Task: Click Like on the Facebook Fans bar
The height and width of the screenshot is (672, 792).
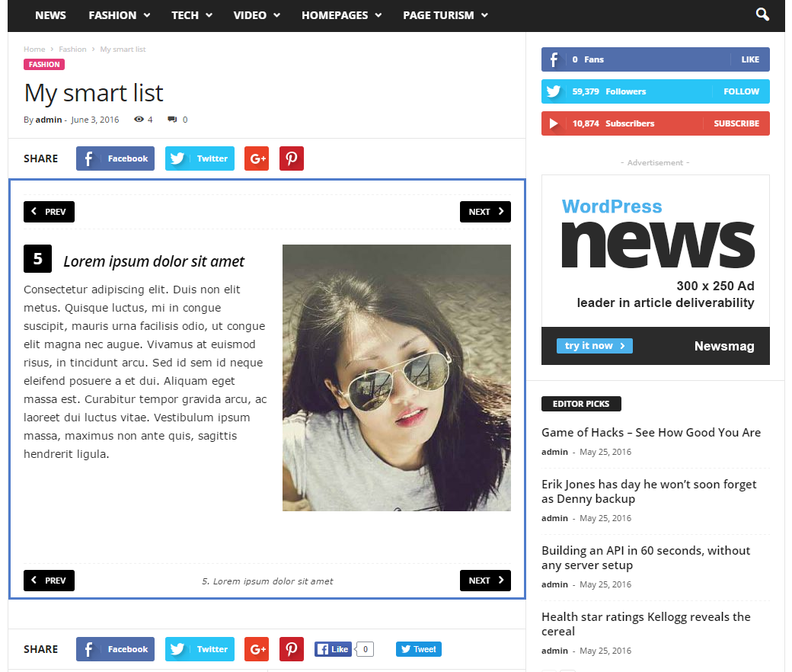Action: click(750, 59)
